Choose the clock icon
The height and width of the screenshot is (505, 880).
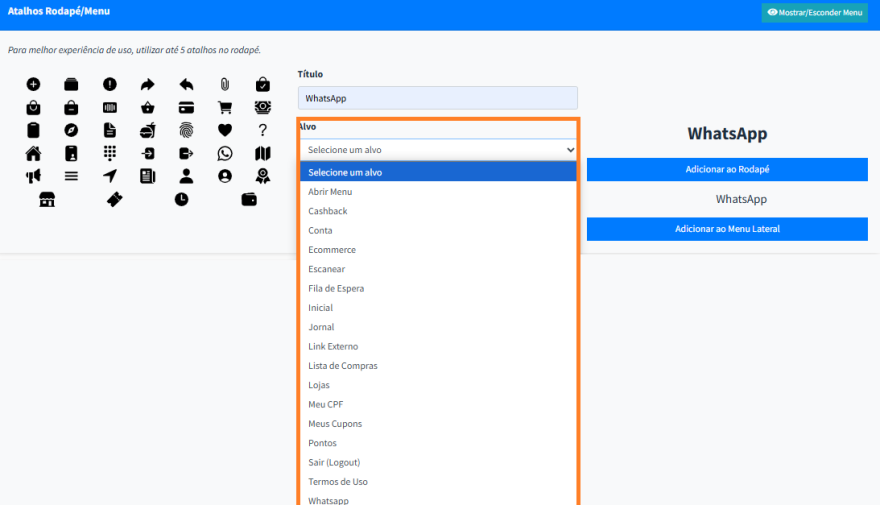pyautogui.click(x=181, y=199)
